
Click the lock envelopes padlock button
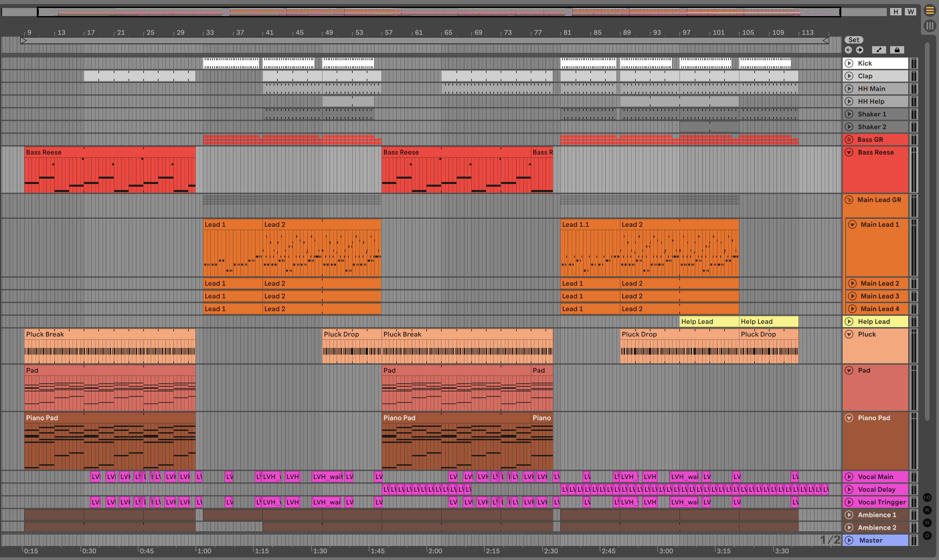pyautogui.click(x=897, y=50)
